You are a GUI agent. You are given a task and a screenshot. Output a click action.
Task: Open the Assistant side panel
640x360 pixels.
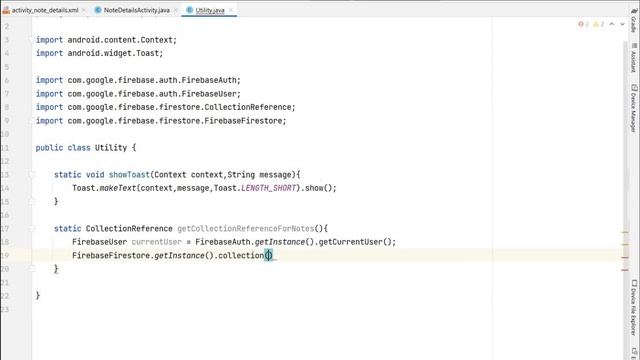pos(634,58)
